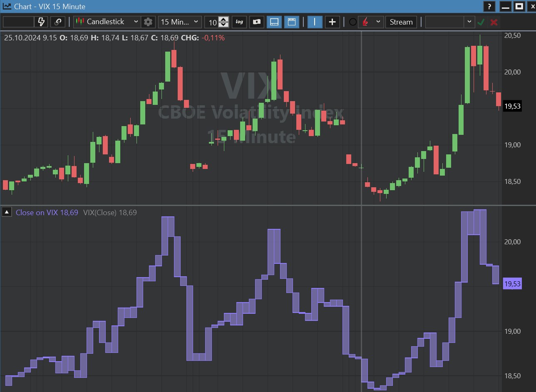This screenshot has height=392, width=536.
Task: Click the red X cancel icon
Action: tap(494, 22)
